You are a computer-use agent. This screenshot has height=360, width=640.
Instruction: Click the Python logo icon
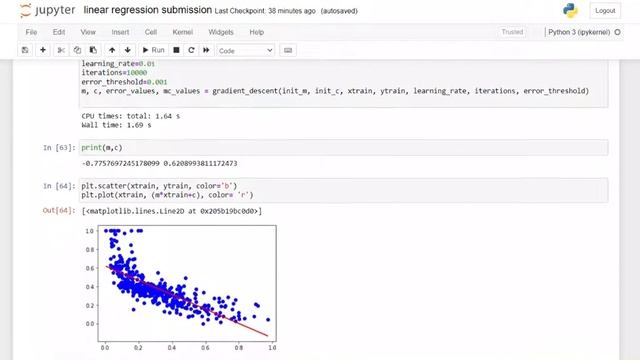pyautogui.click(x=570, y=11)
